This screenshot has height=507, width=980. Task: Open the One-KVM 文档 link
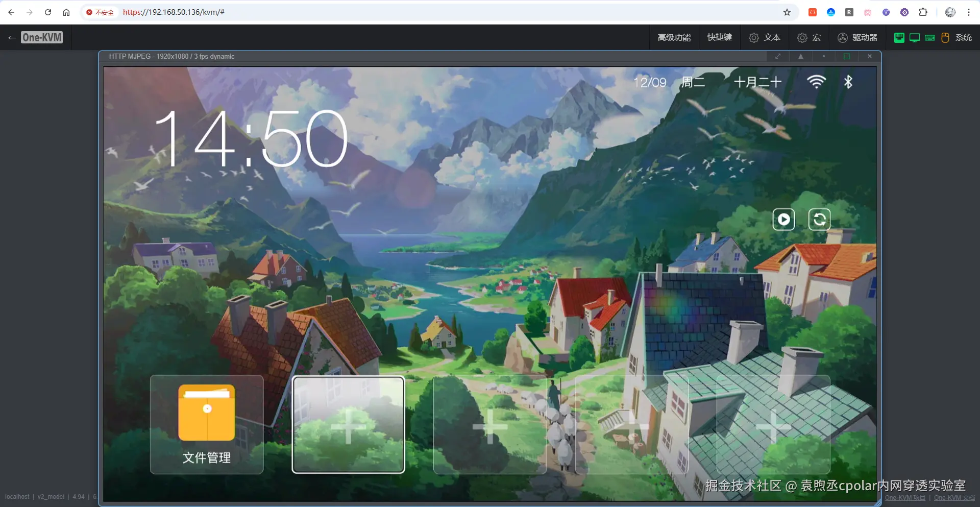954,498
